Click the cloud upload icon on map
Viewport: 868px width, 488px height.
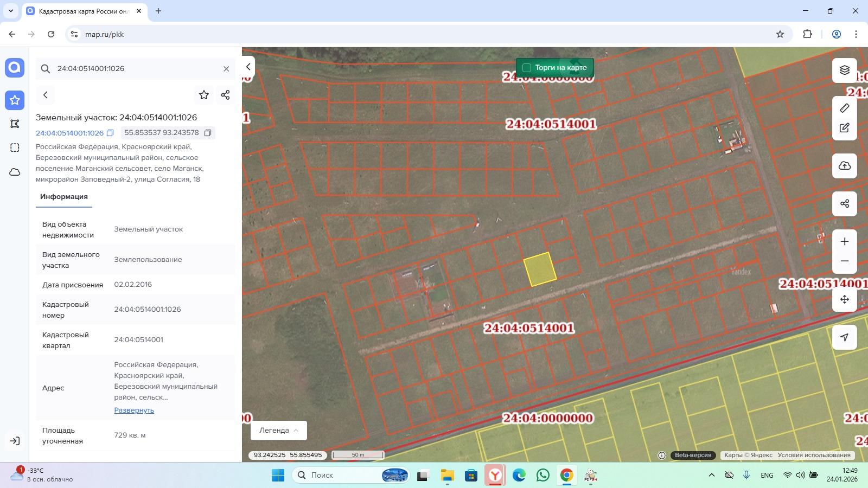(x=844, y=166)
